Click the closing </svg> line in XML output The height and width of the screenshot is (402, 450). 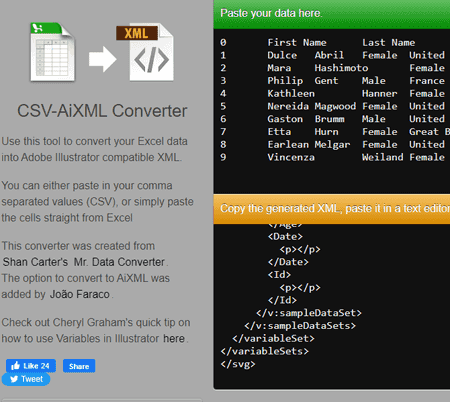238,364
